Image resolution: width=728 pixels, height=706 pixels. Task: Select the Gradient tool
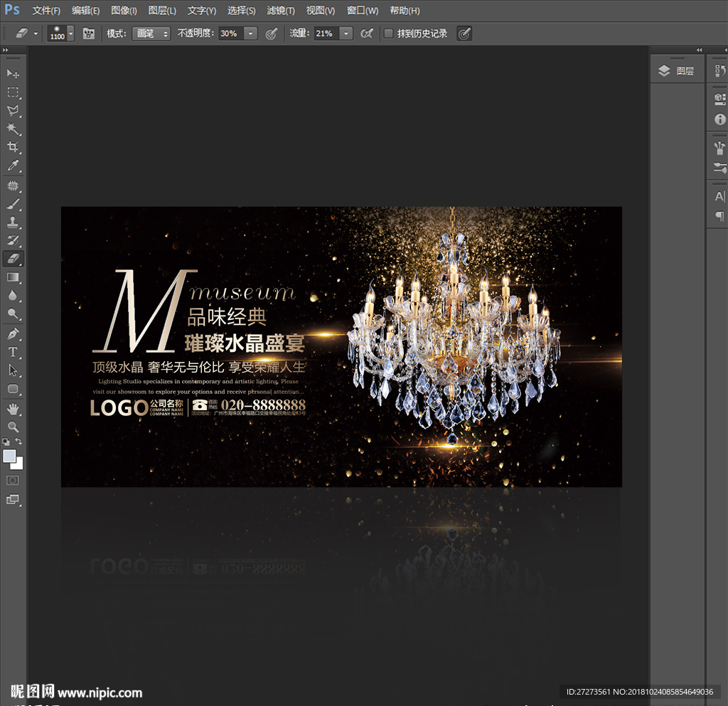tap(13, 277)
